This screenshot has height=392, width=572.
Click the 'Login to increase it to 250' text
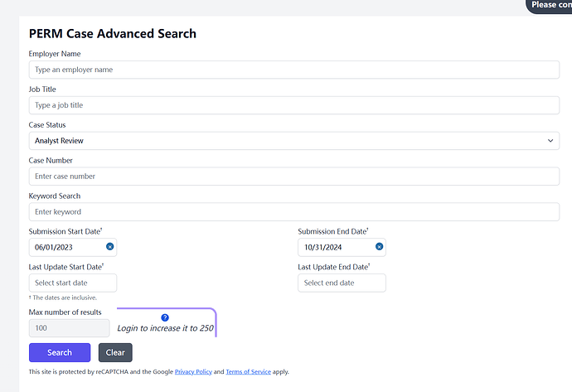point(165,329)
